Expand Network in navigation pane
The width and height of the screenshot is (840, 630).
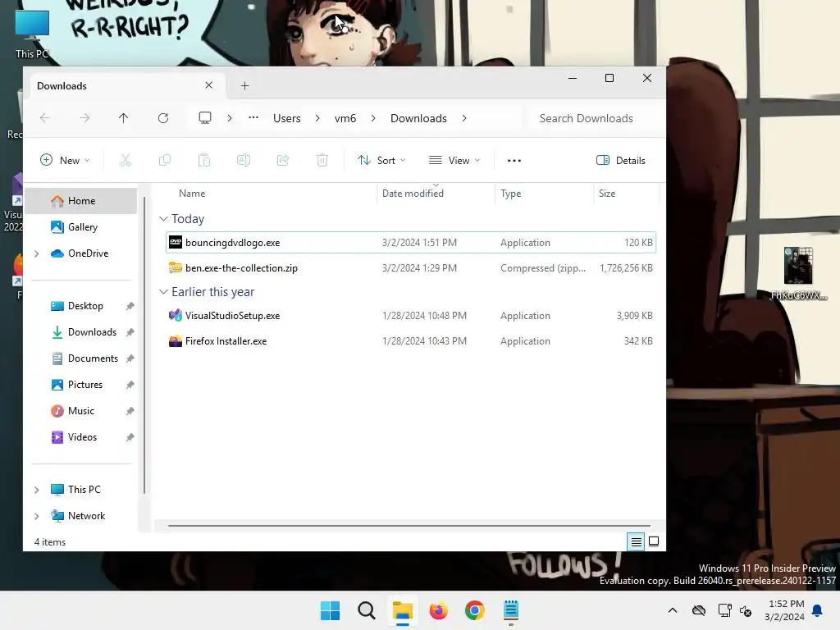point(36,516)
